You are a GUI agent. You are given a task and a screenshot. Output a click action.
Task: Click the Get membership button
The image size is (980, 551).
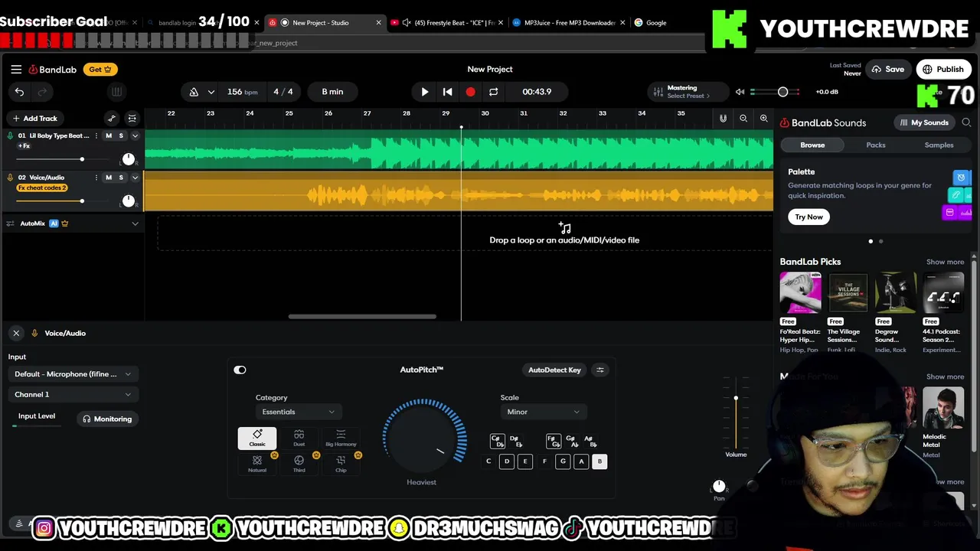(100, 69)
